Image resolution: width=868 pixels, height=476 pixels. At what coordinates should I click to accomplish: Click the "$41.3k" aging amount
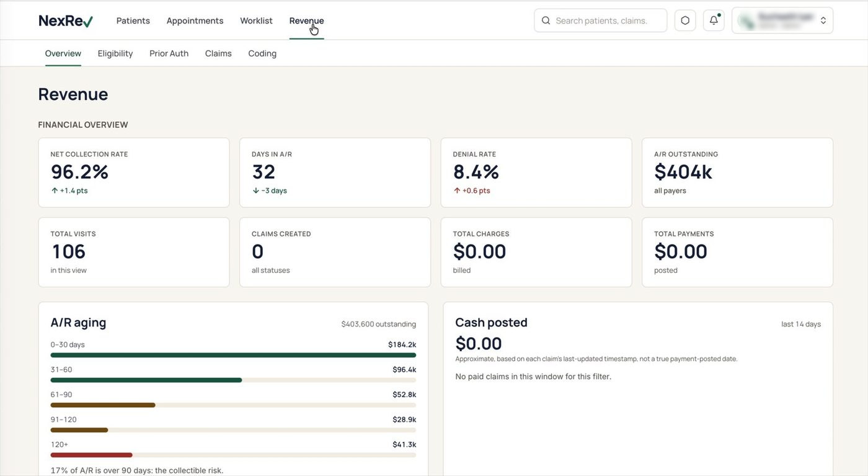(x=404, y=444)
